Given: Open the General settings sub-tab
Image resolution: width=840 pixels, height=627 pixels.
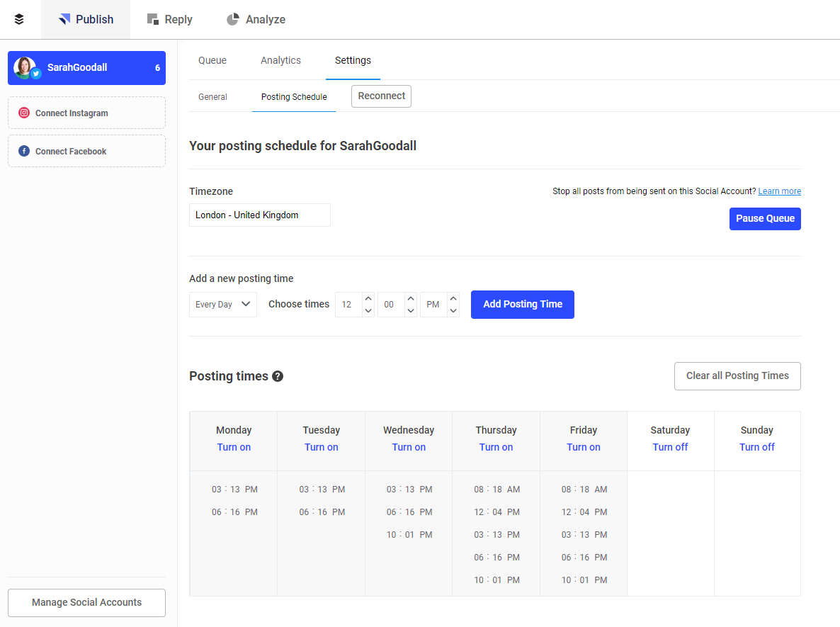Looking at the screenshot, I should pos(212,96).
